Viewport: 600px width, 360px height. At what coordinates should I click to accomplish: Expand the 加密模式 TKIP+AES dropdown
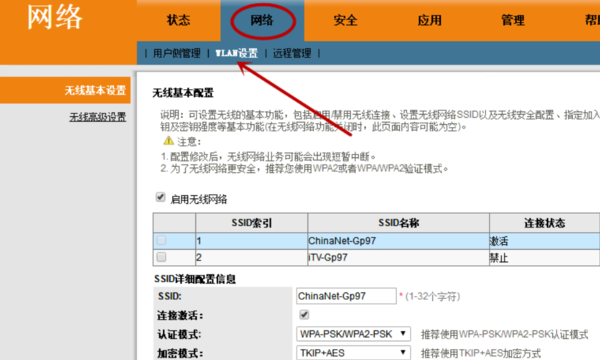point(353,353)
